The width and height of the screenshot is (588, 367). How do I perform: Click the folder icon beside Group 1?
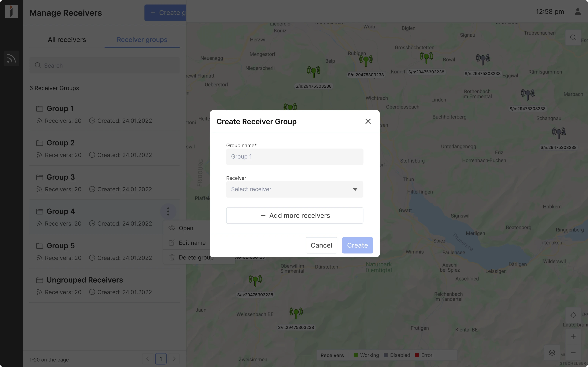pyautogui.click(x=40, y=109)
